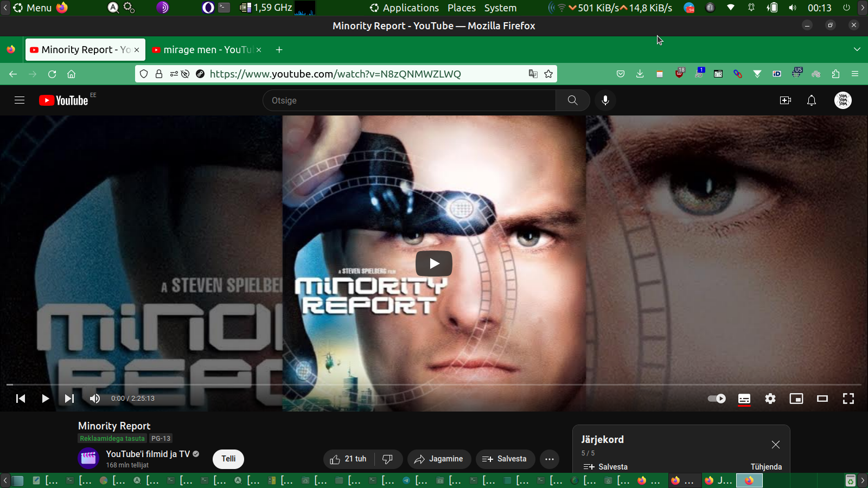
Task: Open the Extensions puzzle icon
Action: (x=835, y=74)
